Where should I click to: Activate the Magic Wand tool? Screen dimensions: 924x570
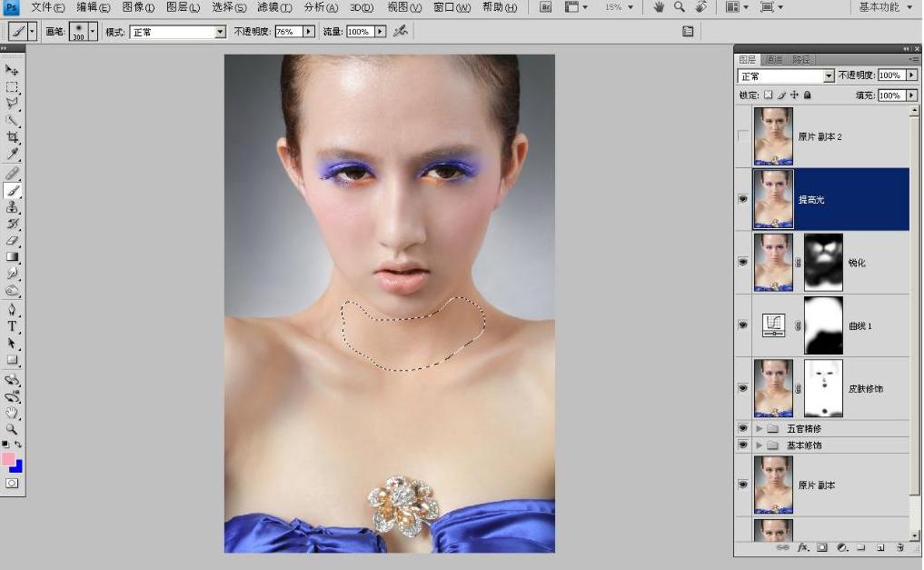point(12,121)
